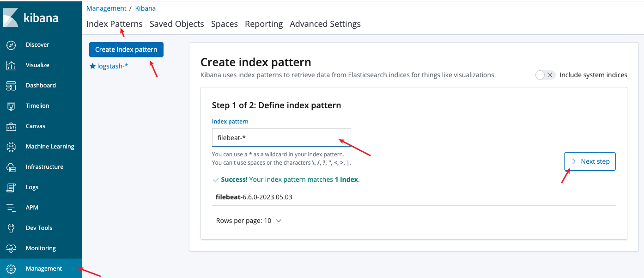Open Visualize via its chart icon
This screenshot has height=278, width=644.
[11, 65]
